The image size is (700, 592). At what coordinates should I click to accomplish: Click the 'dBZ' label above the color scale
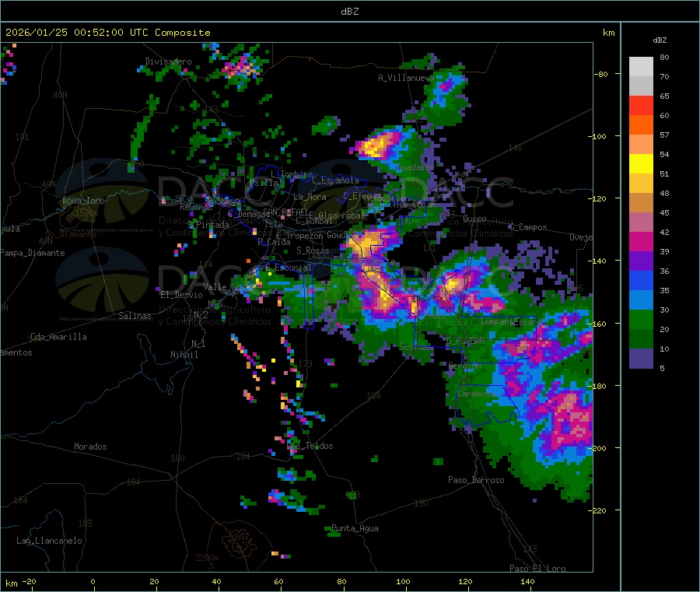point(660,40)
